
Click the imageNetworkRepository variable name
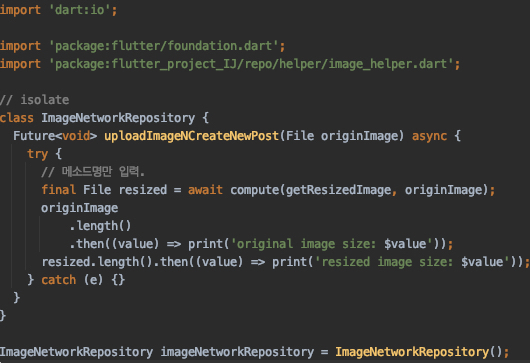[x=237, y=352]
